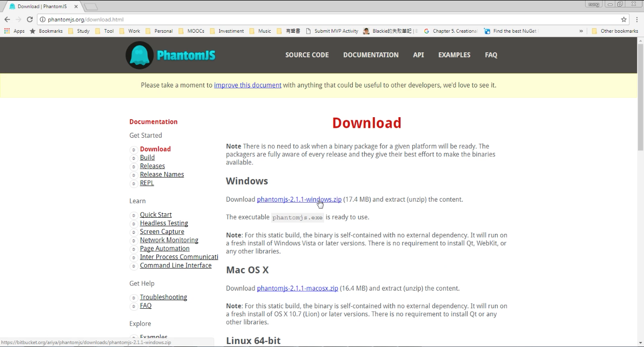
Task: Click the 'Windows' section heading text
Action: 247,181
